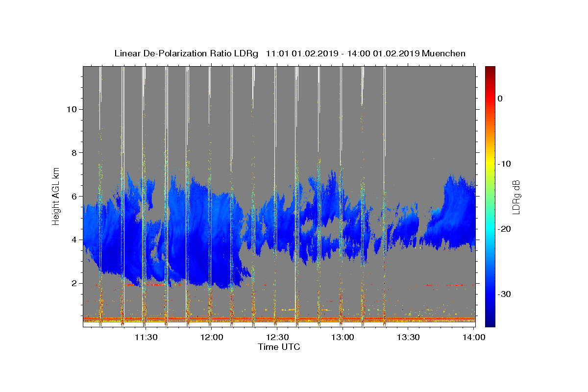Click the '12:00' time axis label
The image size is (588, 392).
tap(212, 337)
